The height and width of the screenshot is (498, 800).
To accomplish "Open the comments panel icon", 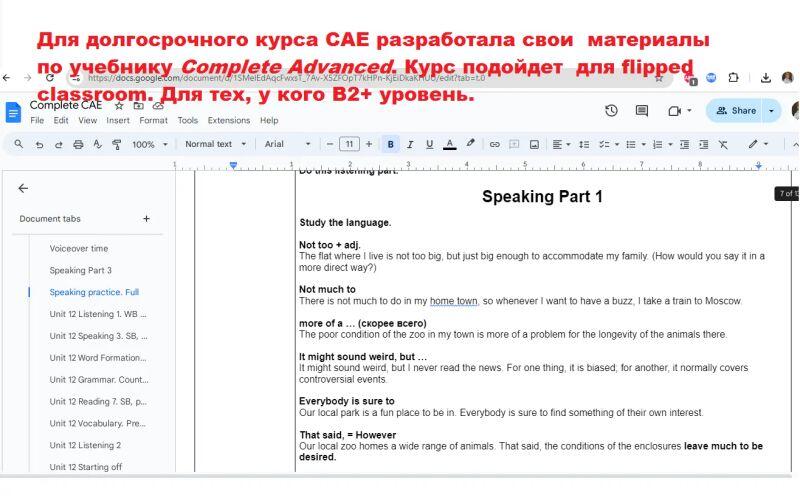I will coord(642,111).
